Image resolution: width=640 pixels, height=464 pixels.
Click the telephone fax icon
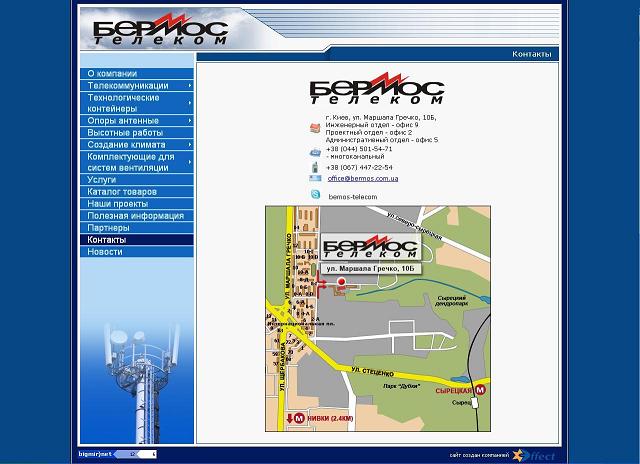click(x=315, y=152)
